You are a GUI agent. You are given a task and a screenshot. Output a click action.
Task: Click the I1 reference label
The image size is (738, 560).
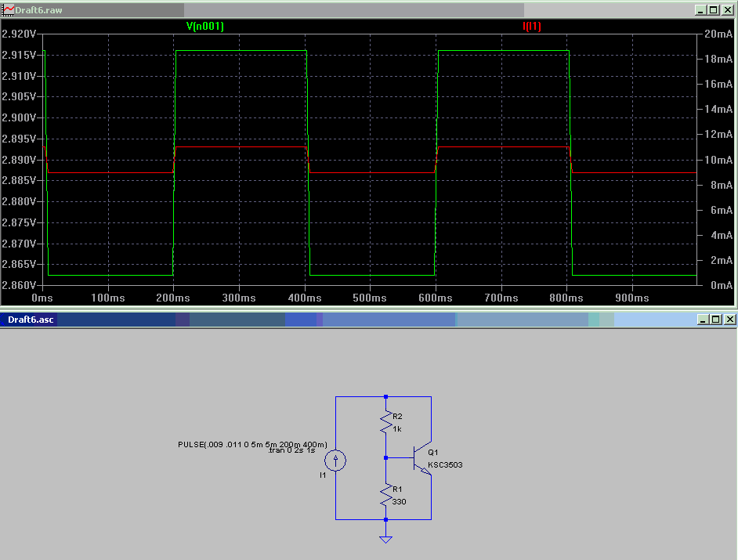tap(323, 475)
